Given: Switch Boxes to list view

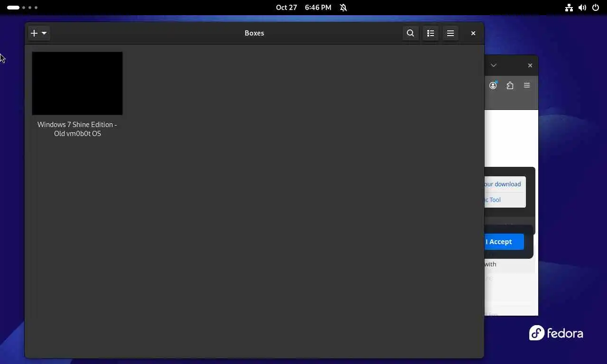Looking at the screenshot, I should [x=431, y=33].
